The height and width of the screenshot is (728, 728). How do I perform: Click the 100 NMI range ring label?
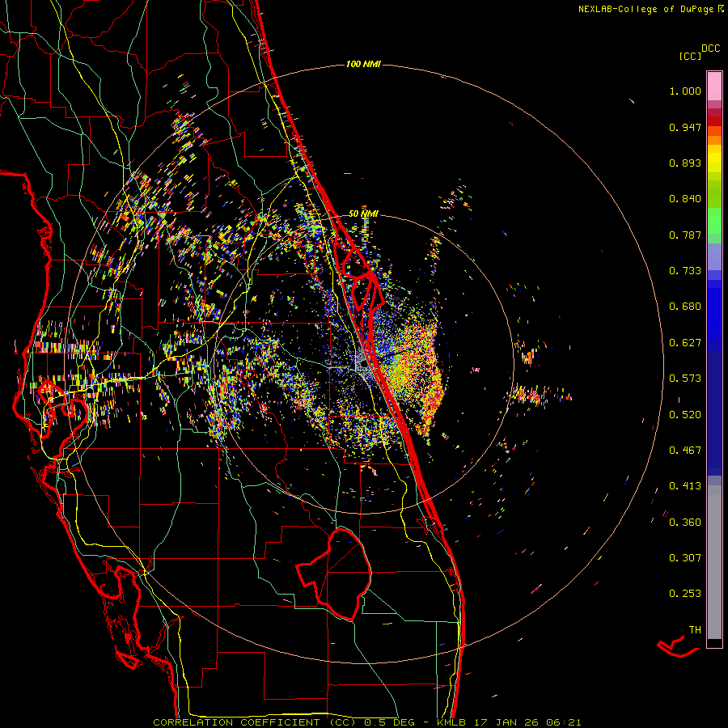point(363,64)
